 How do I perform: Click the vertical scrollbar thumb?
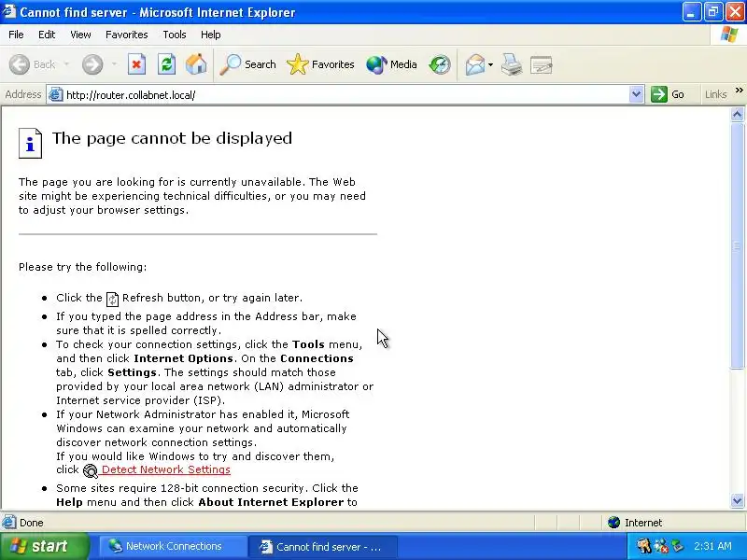tap(737, 245)
